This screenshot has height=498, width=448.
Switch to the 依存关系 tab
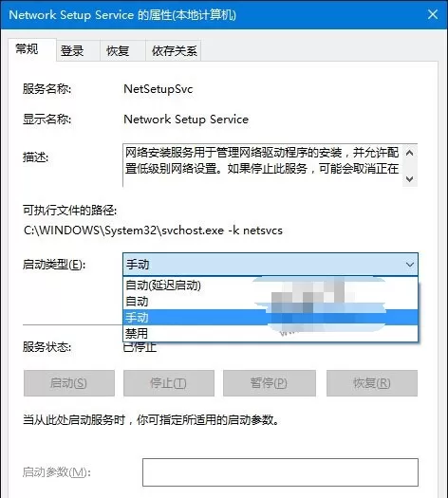click(x=174, y=51)
